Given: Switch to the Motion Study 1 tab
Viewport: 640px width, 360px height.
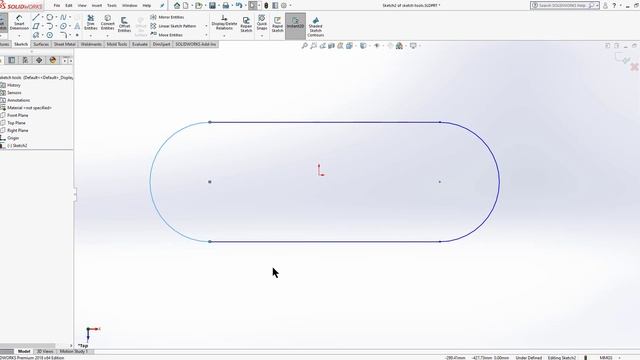Looking at the screenshot, I should 74,351.
